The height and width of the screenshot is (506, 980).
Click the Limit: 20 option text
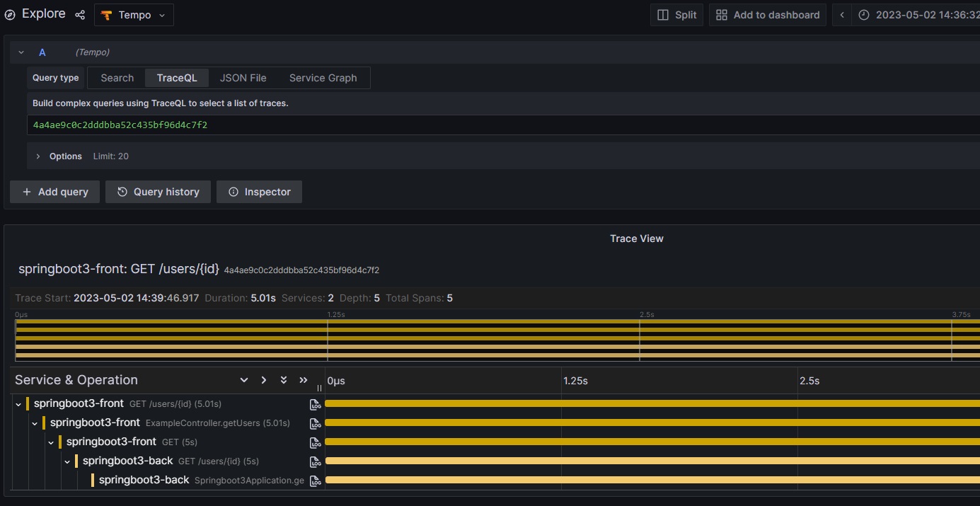coord(111,156)
